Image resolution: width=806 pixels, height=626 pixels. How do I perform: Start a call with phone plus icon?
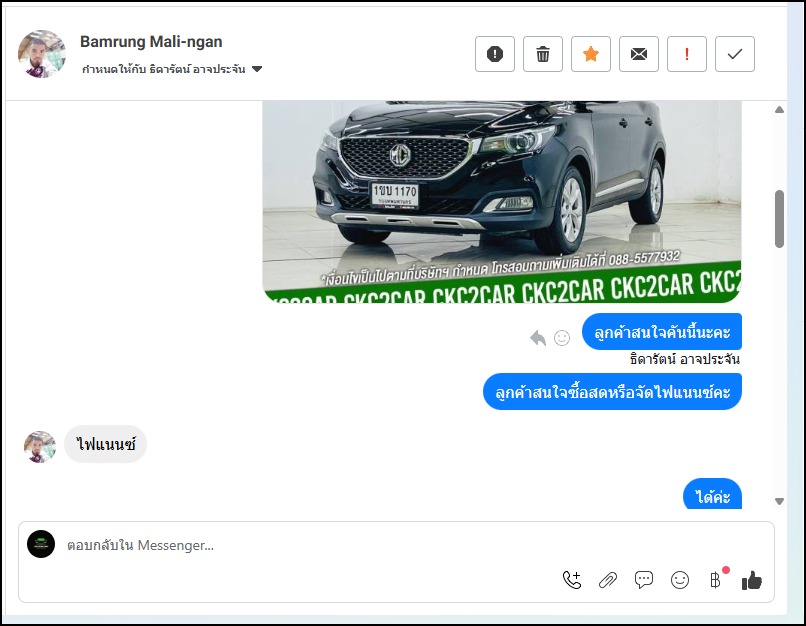pyautogui.click(x=572, y=580)
